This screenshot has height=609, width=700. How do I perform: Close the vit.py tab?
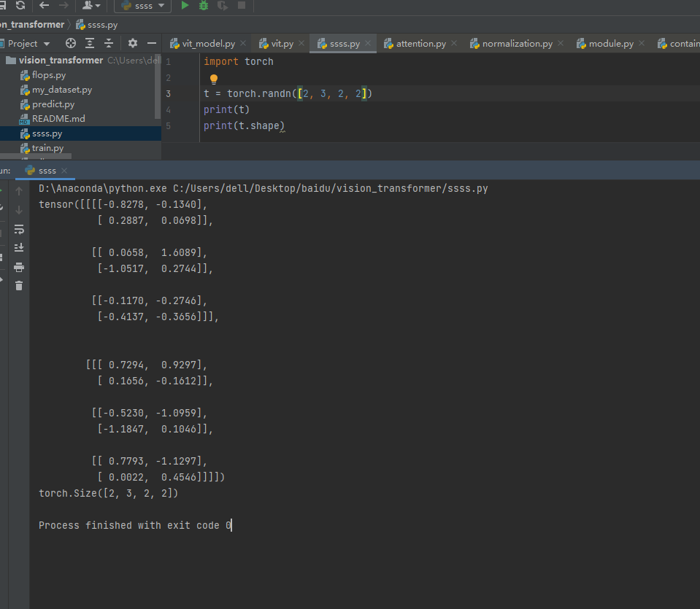pyautogui.click(x=301, y=43)
